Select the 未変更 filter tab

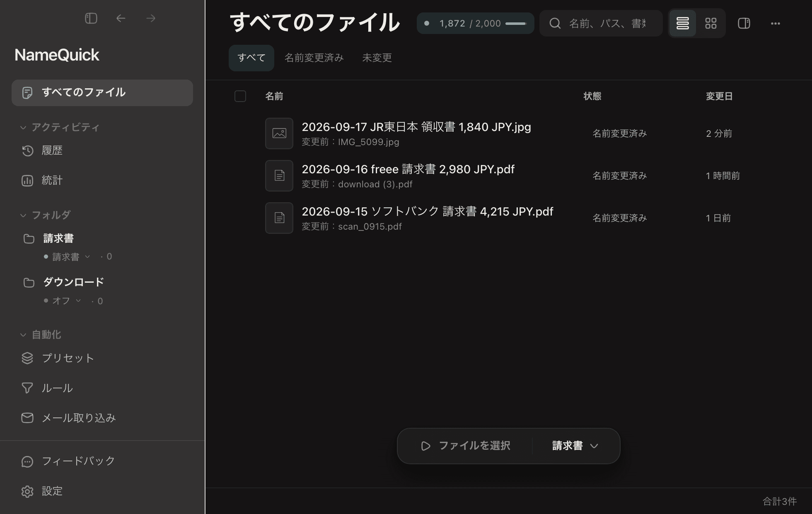377,58
